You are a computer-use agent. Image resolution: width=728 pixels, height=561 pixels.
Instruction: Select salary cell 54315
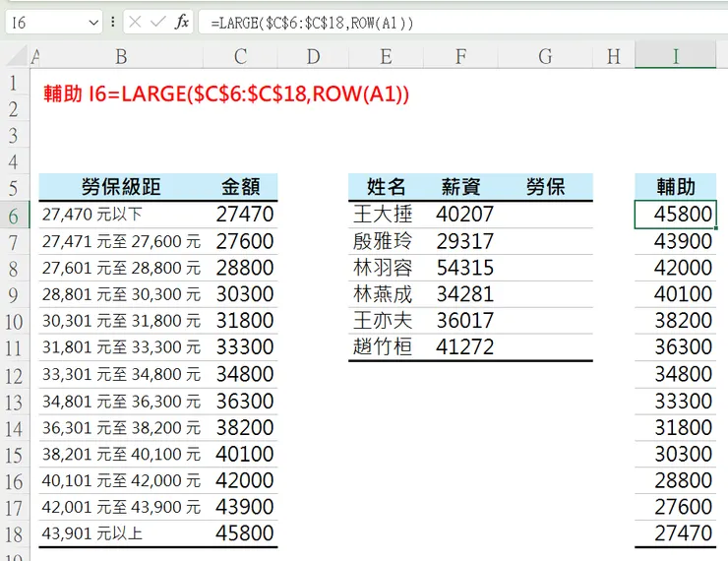click(x=460, y=268)
